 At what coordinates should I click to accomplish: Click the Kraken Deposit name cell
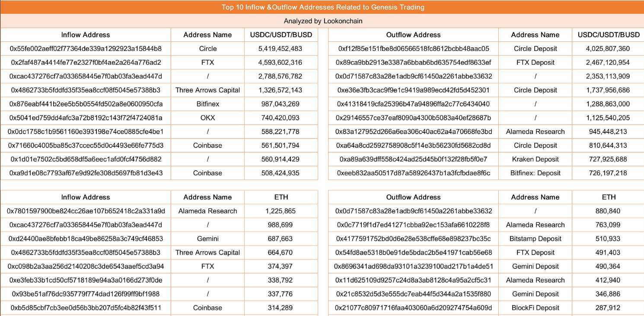click(535, 159)
